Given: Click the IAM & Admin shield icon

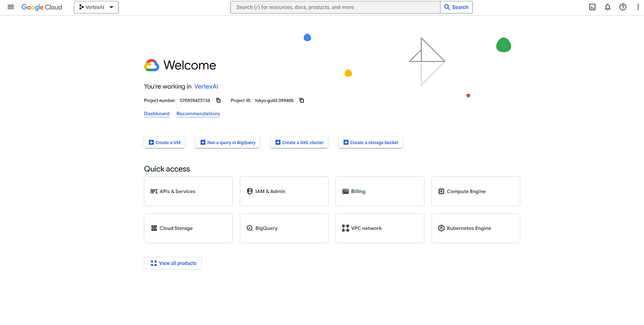Looking at the screenshot, I should point(250,191).
